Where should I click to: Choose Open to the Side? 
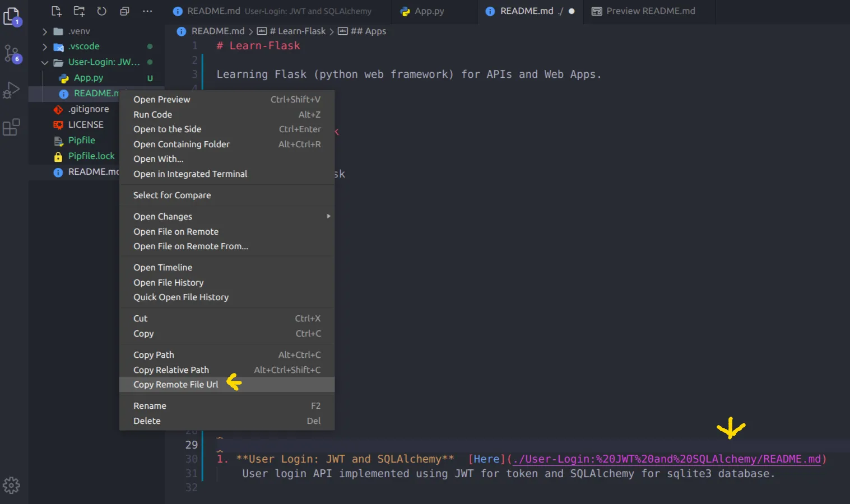click(227, 129)
